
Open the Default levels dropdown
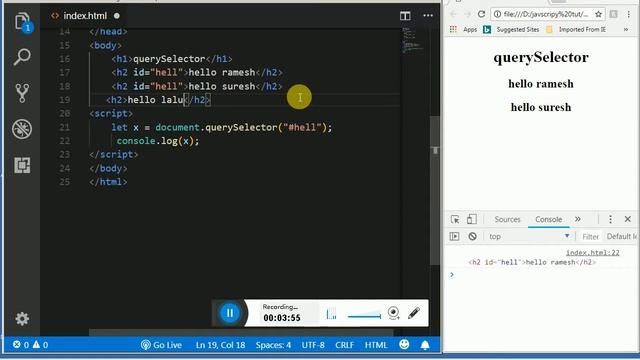[621, 236]
